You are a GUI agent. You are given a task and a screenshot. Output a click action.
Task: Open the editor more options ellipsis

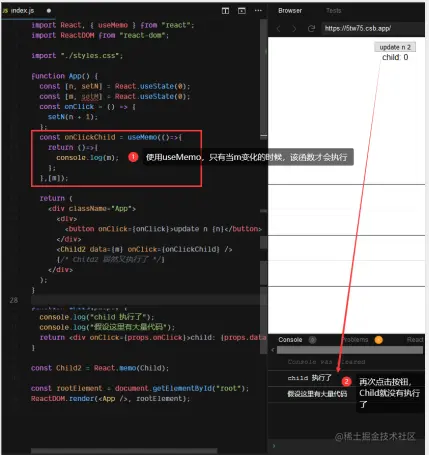[x=258, y=11]
